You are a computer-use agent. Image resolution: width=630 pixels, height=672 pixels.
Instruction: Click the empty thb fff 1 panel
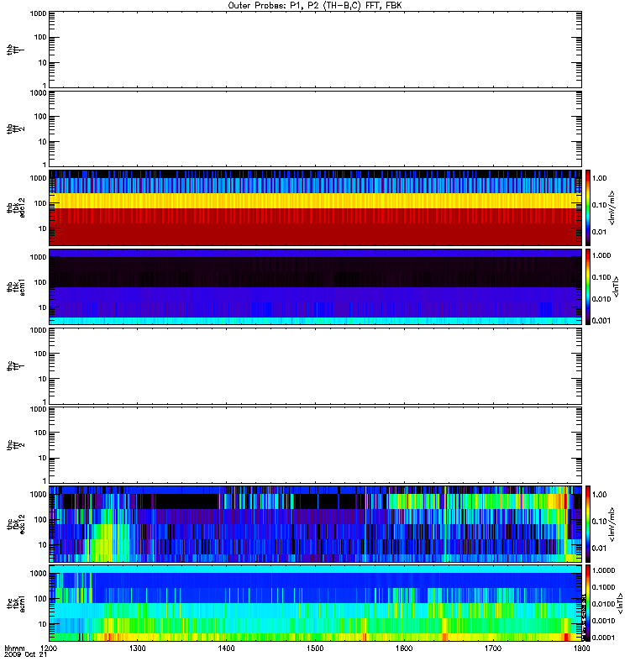click(316, 50)
